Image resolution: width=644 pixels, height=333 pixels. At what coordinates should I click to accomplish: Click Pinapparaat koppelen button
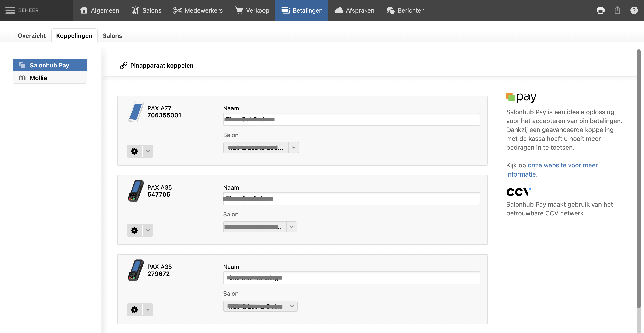pos(157,66)
